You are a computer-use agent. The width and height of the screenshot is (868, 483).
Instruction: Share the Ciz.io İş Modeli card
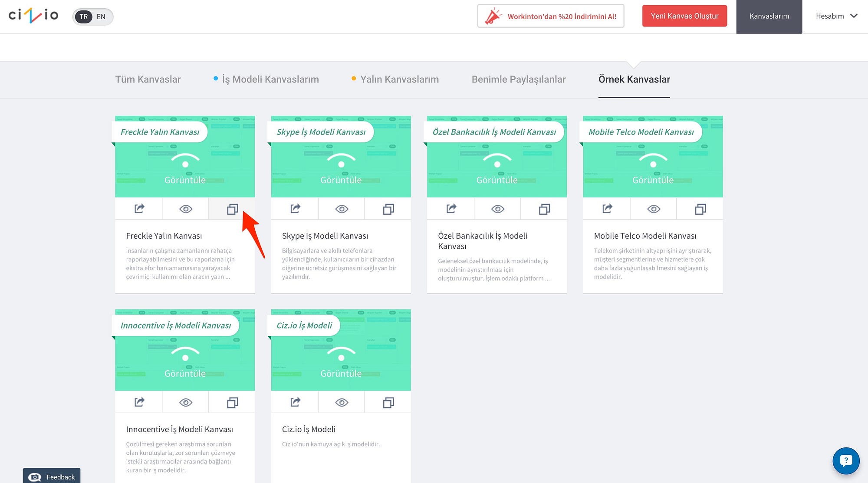(x=295, y=402)
